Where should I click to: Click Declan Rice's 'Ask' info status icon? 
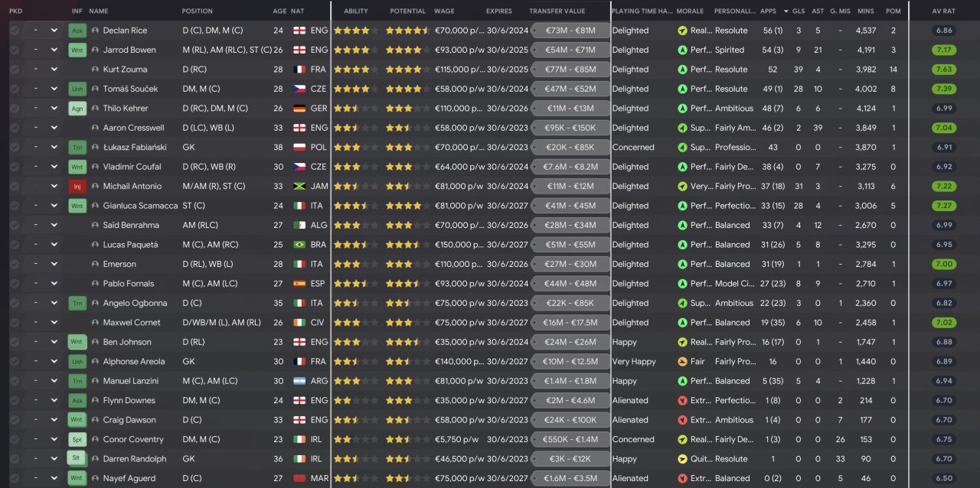[x=77, y=31]
